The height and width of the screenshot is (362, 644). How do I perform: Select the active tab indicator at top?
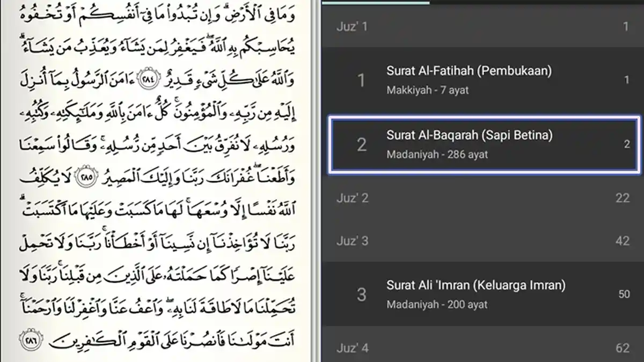tap(376, 2)
